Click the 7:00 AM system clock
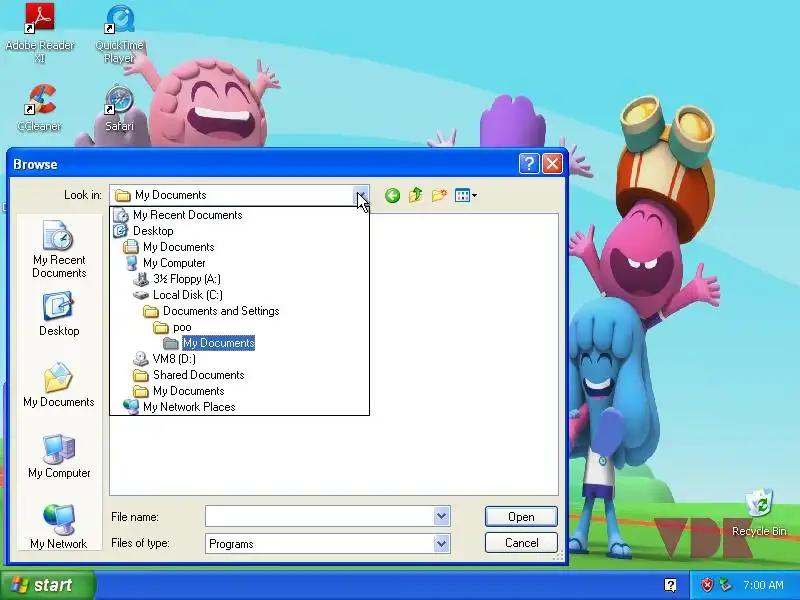The height and width of the screenshot is (600, 800). point(763,585)
